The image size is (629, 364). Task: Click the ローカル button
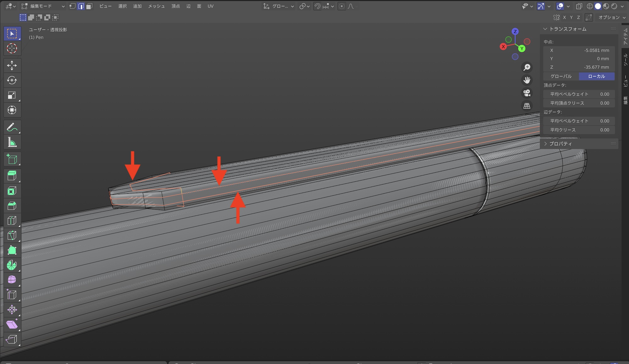[597, 76]
